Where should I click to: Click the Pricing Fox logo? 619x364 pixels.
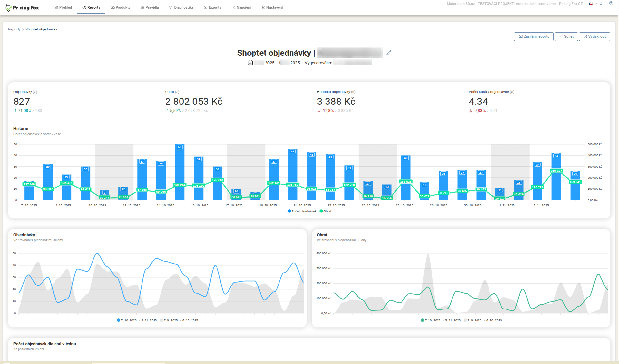(22, 8)
